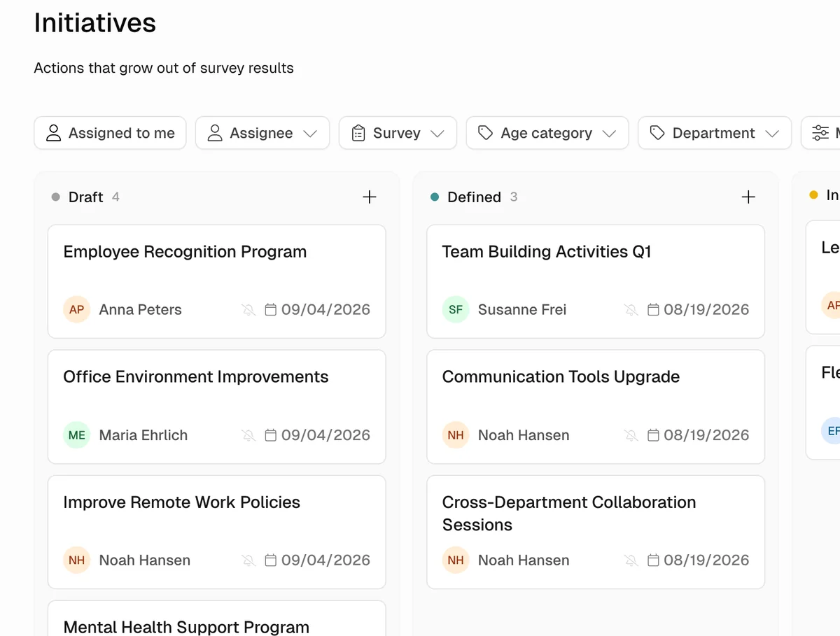Viewport: 840px width, 636px height.
Task: Click AP avatar on Employee Recognition Program card
Action: click(77, 309)
